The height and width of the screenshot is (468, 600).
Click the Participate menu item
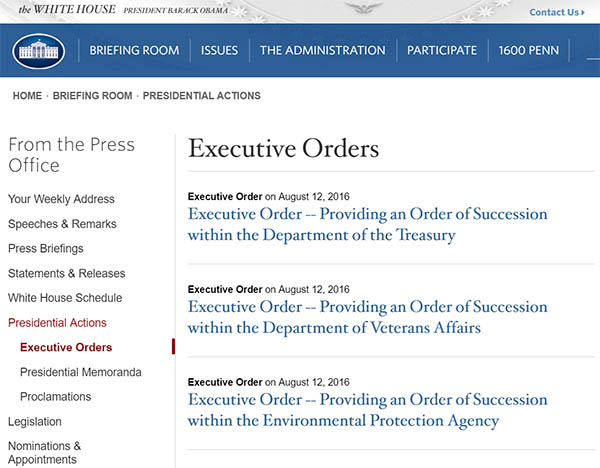coord(441,51)
